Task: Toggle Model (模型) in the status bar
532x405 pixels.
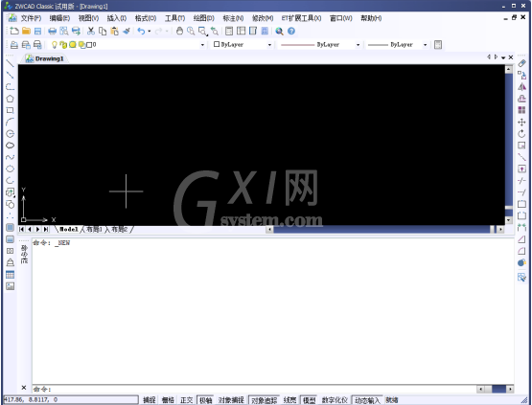Action: click(309, 400)
